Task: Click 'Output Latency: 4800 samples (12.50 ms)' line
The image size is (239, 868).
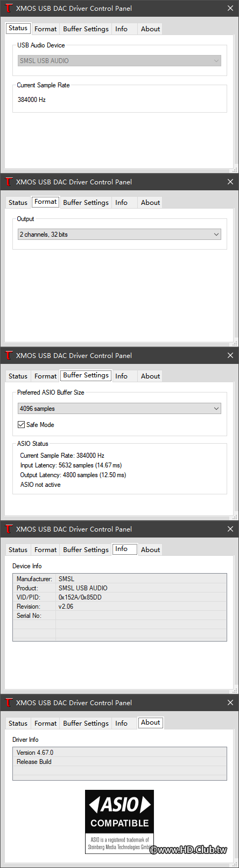Action: click(73, 475)
